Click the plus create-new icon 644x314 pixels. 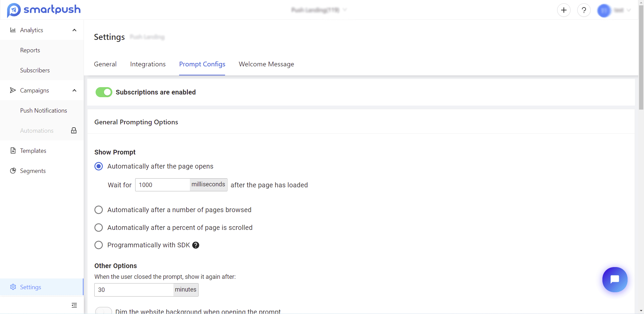564,10
